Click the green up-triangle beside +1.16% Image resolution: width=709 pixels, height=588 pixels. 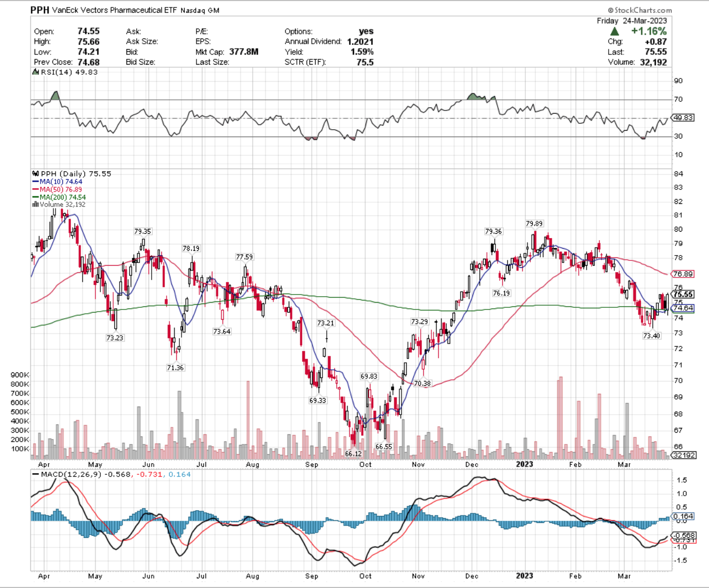tap(615, 31)
